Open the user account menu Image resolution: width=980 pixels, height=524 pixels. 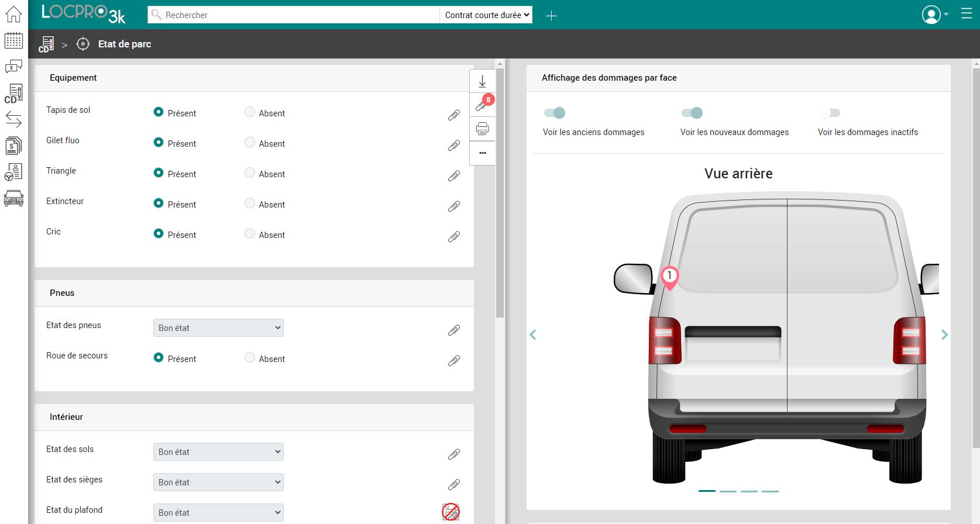[x=935, y=15]
